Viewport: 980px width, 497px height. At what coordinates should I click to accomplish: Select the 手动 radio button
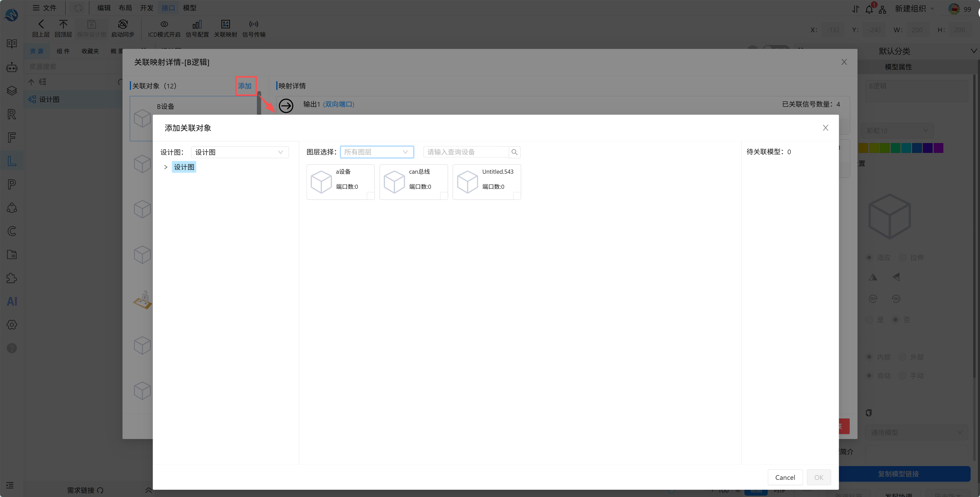(x=902, y=376)
